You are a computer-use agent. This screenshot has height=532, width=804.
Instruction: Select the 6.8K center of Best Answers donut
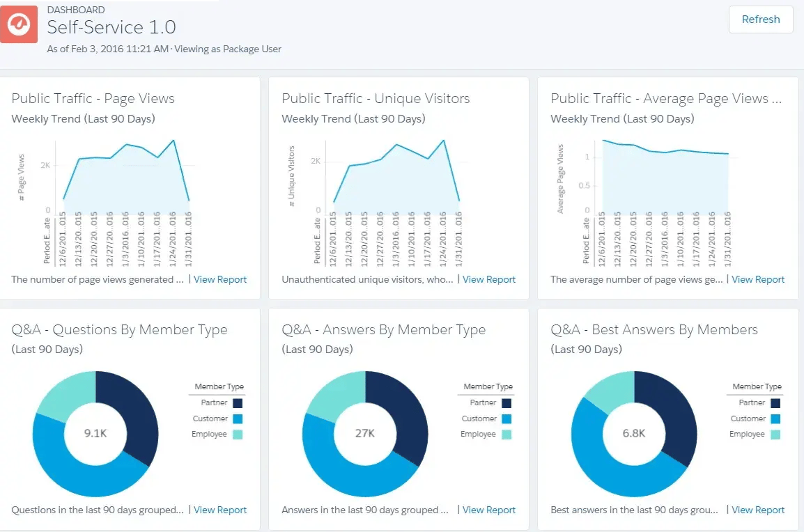coord(634,433)
